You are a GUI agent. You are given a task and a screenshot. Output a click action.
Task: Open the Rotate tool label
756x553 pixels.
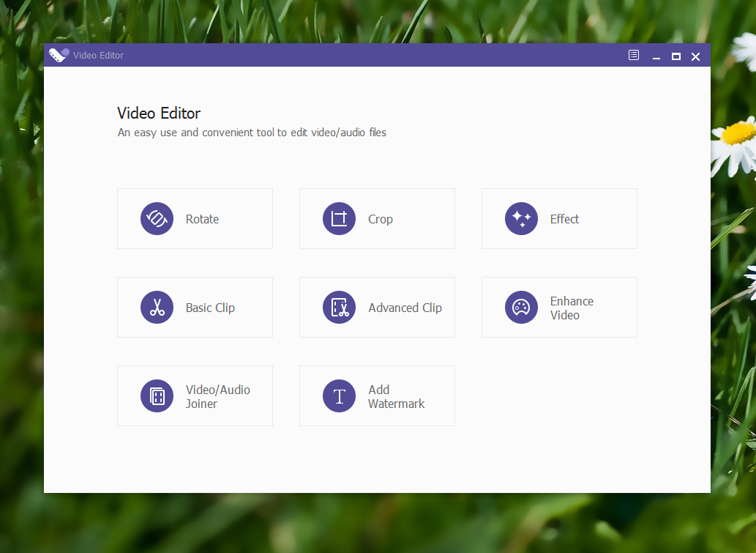coord(202,219)
